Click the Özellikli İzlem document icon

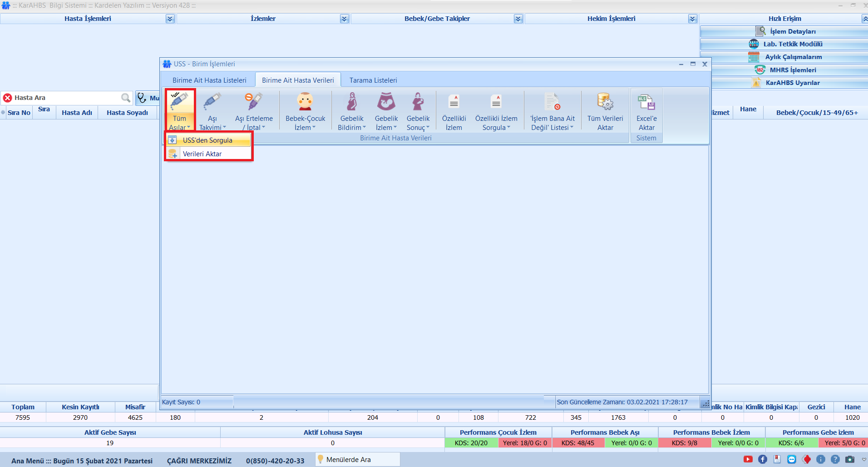tap(454, 102)
